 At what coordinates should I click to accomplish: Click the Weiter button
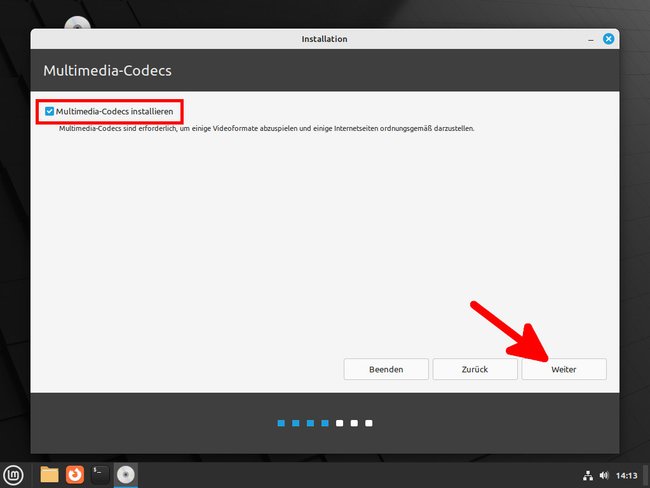tap(564, 369)
